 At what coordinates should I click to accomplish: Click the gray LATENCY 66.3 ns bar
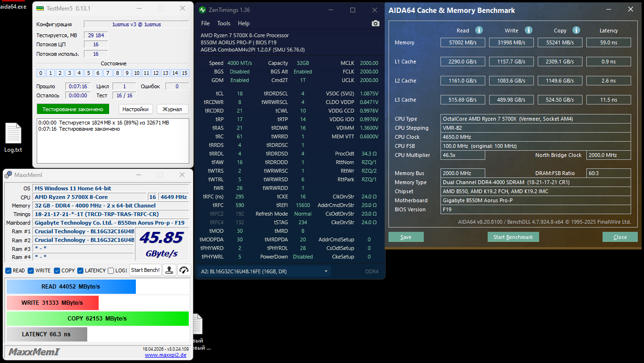[x=47, y=334]
